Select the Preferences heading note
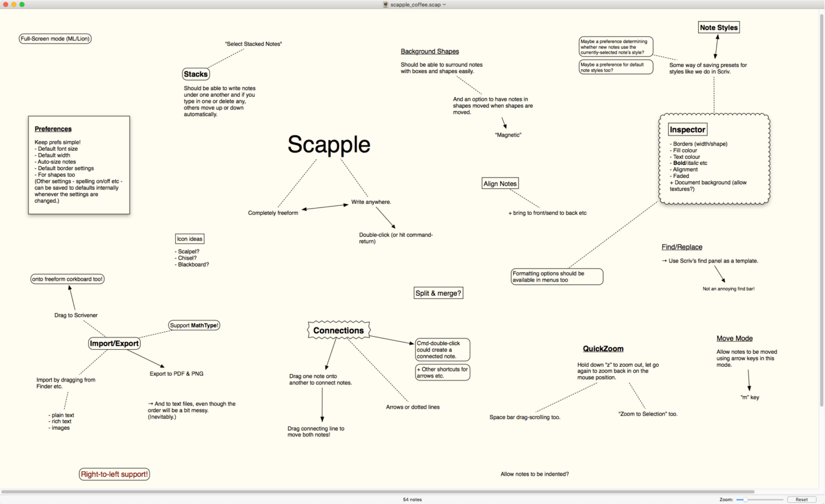 [x=53, y=129]
